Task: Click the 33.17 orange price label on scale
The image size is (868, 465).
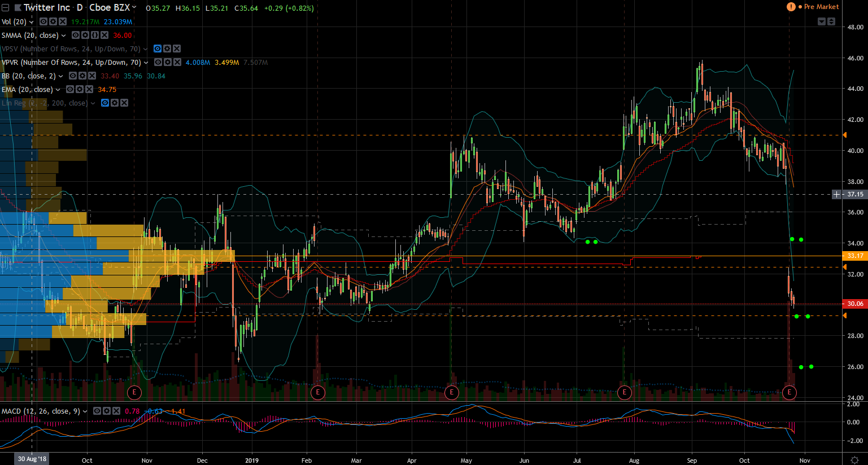Action: pos(855,256)
